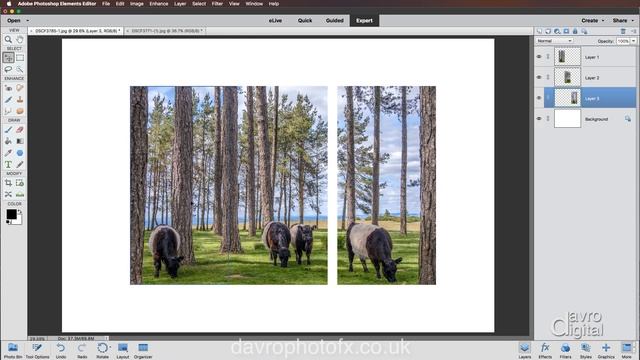Select the Gradient tool
This screenshot has width=640, height=360.
[x=20, y=141]
